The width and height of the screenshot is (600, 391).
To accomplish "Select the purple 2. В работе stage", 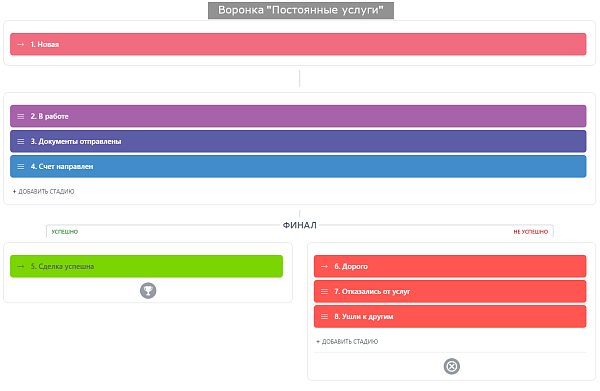I will (298, 116).
